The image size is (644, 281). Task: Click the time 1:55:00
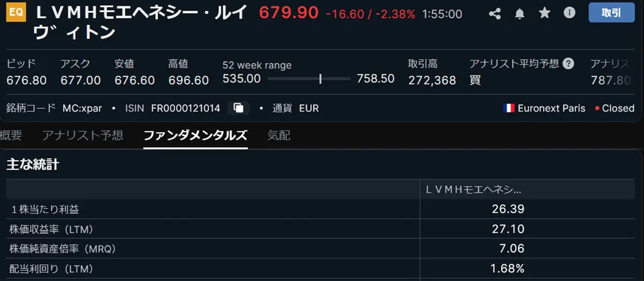coord(442,14)
